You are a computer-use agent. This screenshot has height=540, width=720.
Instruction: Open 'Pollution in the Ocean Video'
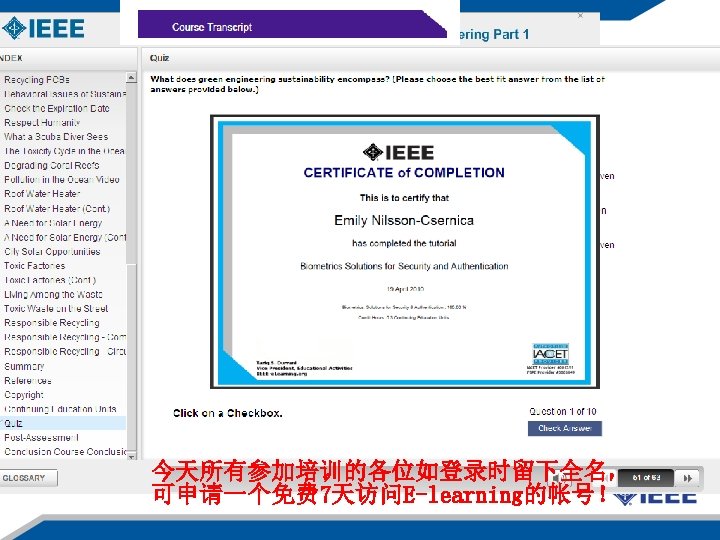tap(62, 180)
